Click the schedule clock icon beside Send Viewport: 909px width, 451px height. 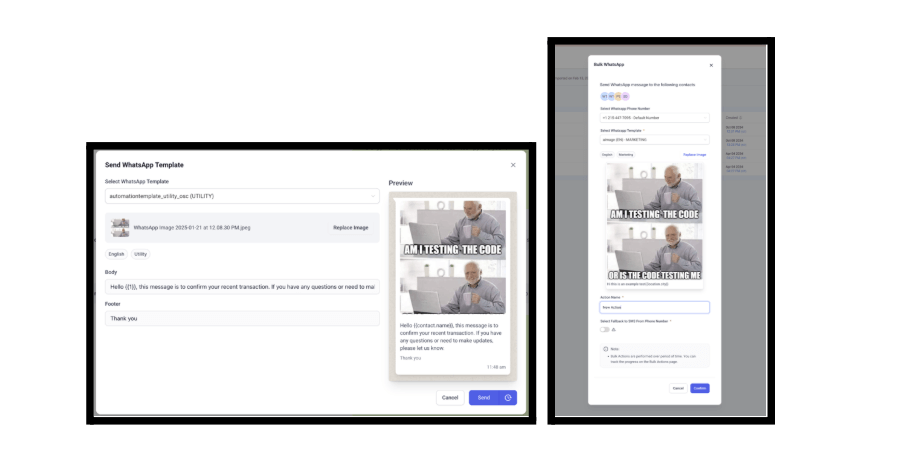pos(508,398)
